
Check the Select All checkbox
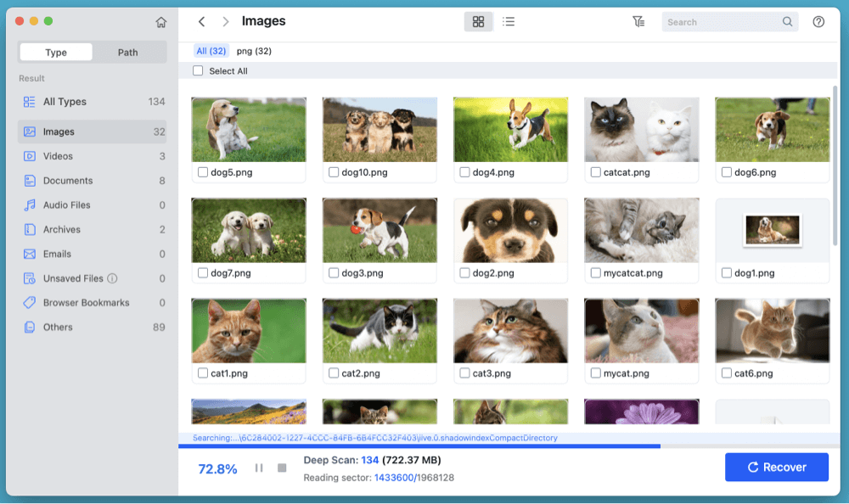point(198,71)
